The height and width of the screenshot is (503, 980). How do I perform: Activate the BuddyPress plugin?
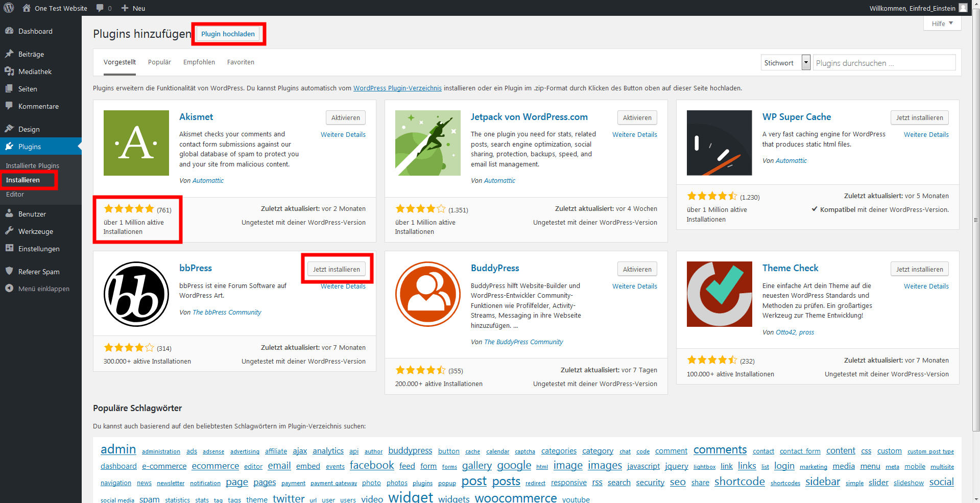637,269
